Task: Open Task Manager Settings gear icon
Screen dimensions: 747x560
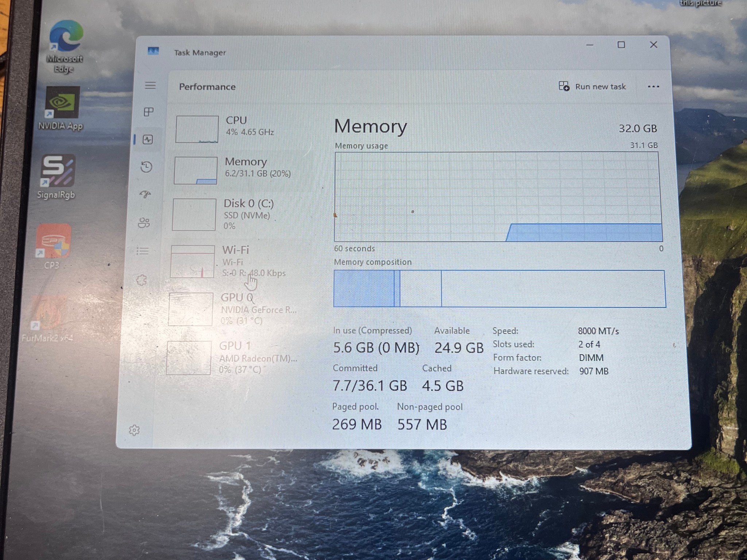Action: (134, 430)
